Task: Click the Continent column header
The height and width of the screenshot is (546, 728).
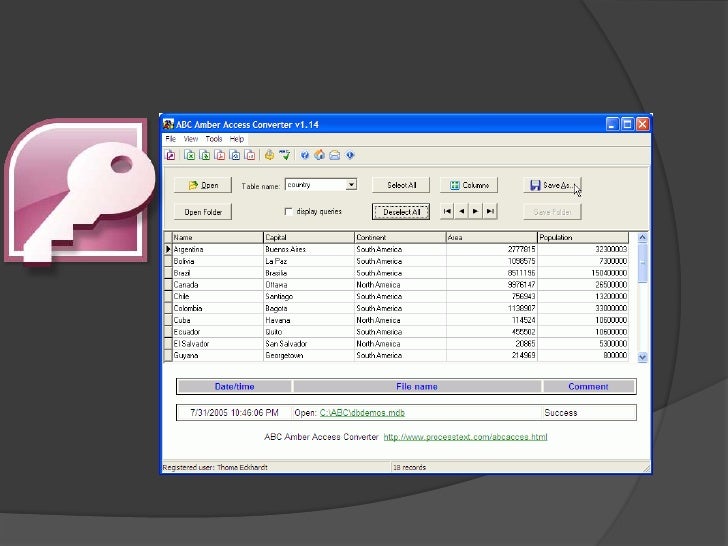Action: [x=400, y=237]
